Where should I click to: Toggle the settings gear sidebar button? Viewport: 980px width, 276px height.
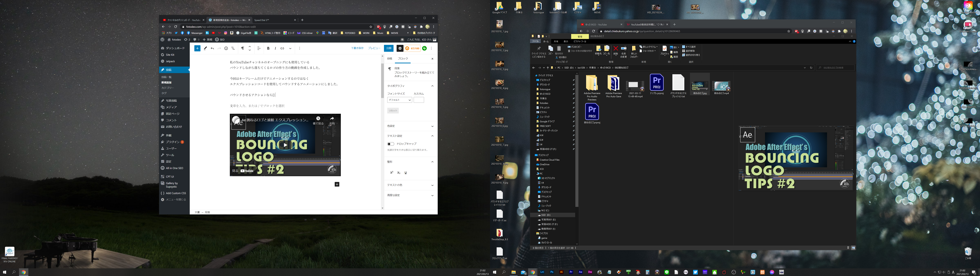(x=400, y=48)
